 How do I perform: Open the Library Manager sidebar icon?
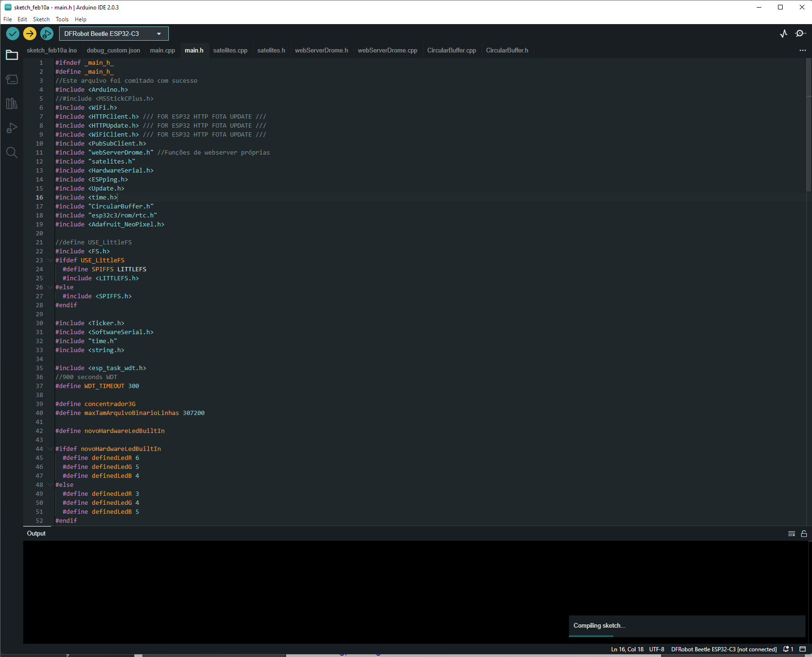[x=12, y=104]
